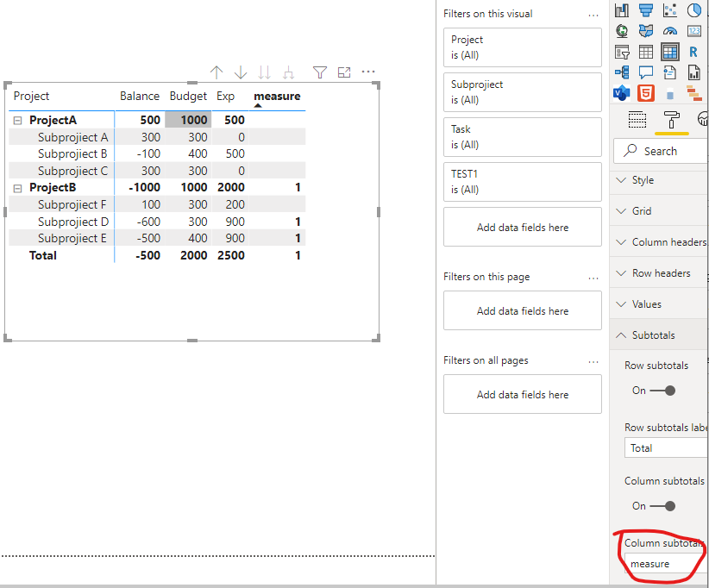The image size is (709, 588).
Task: Select the pie chart visual icon
Action: (694, 10)
